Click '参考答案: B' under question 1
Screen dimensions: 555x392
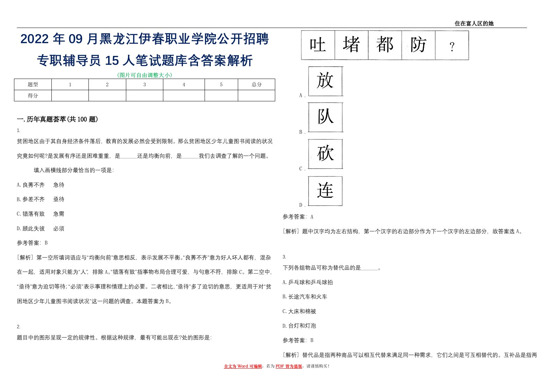(x=32, y=243)
